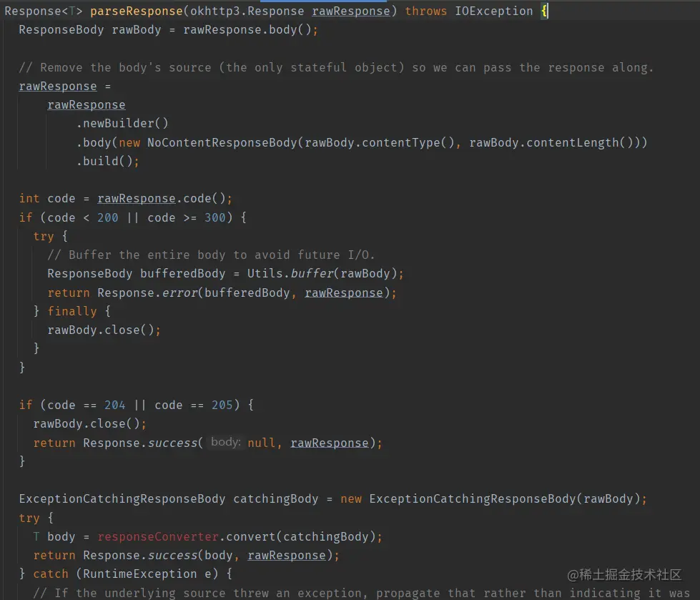Click the rawBody.contentType() call
Image resolution: width=700 pixels, height=600 pixels.
(380, 142)
